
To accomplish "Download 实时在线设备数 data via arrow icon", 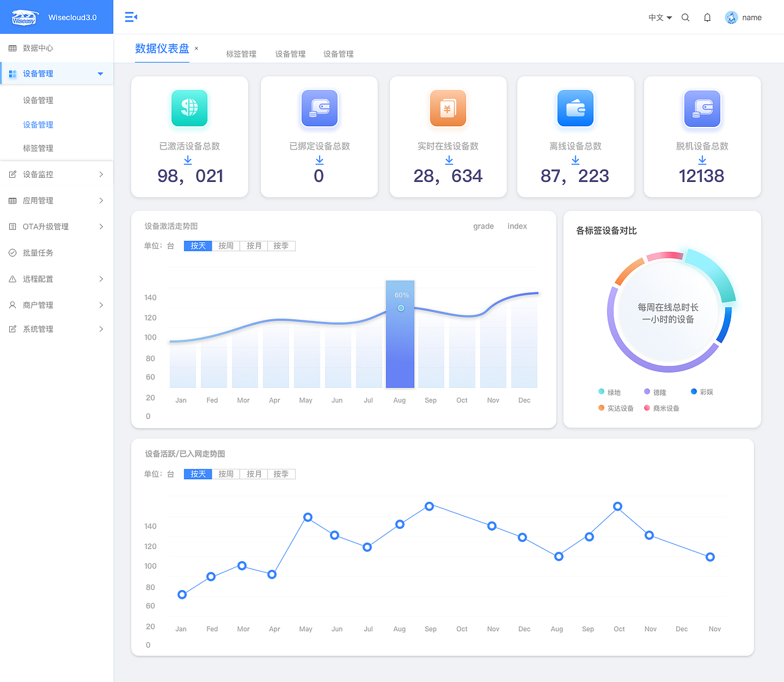I will tap(449, 160).
